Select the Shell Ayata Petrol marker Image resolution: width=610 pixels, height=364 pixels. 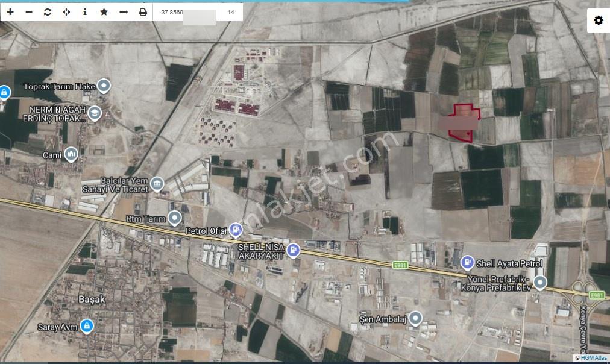(x=467, y=263)
